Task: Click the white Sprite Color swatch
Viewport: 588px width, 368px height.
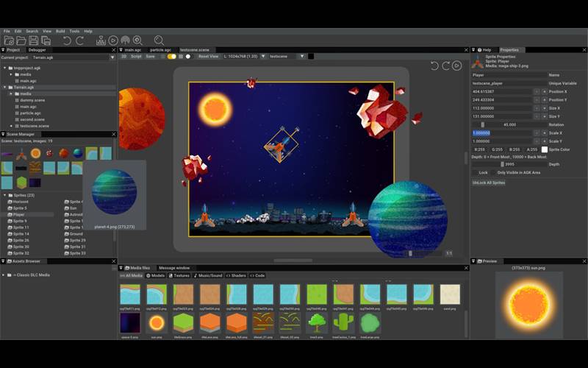Action: point(545,149)
